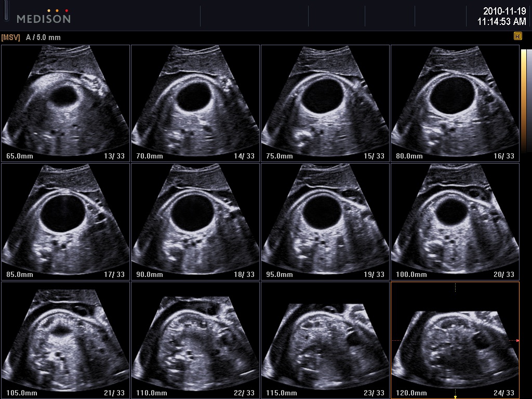Click the date 2010-11-19
Screen dimensions: 532x399
(504, 11)
